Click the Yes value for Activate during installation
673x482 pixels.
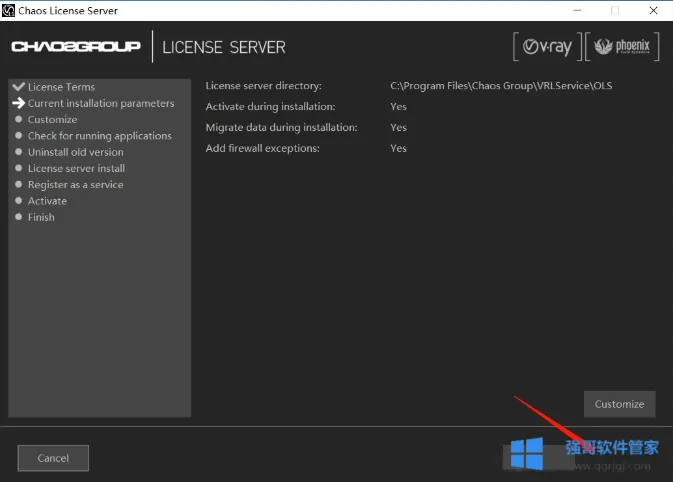point(398,106)
